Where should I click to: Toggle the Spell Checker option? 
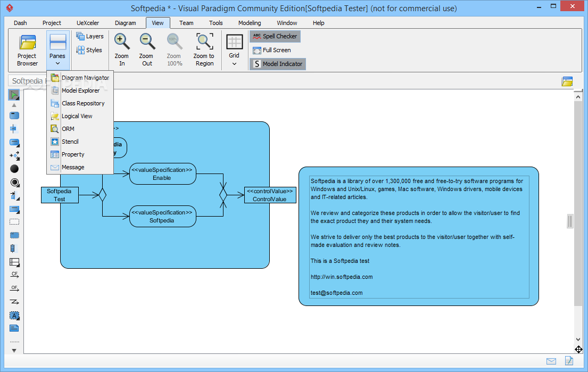275,36
